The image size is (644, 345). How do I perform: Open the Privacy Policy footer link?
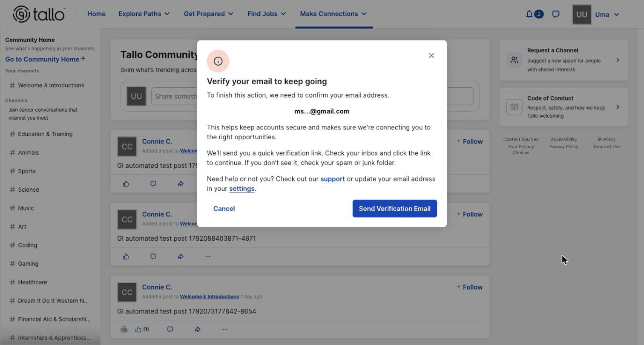563,147
